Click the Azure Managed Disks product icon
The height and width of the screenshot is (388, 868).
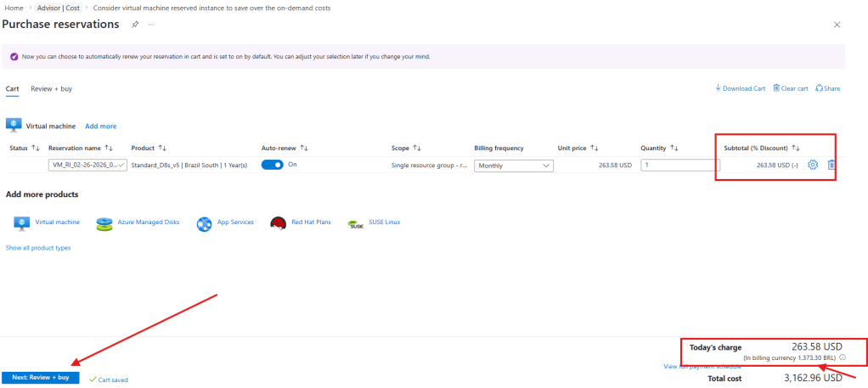pos(104,223)
